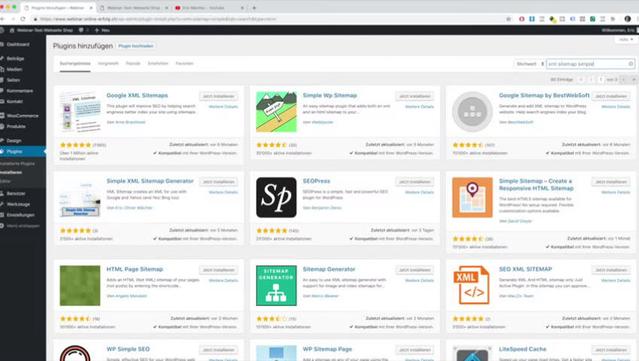Open the Google XML Sitemaps plugin thumbnail
Screen dimensions: 639x361
pyautogui.click(x=80, y=112)
